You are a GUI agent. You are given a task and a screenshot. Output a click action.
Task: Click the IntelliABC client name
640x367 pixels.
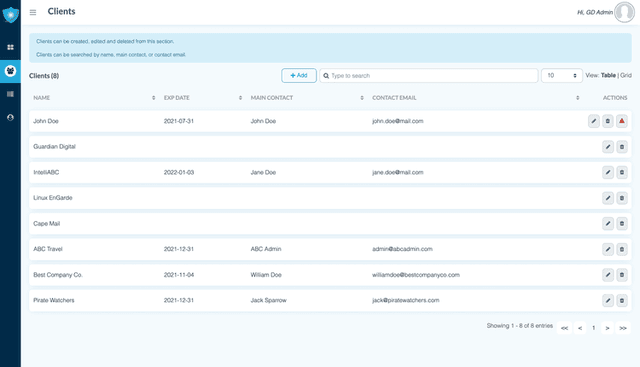pyautogui.click(x=46, y=172)
